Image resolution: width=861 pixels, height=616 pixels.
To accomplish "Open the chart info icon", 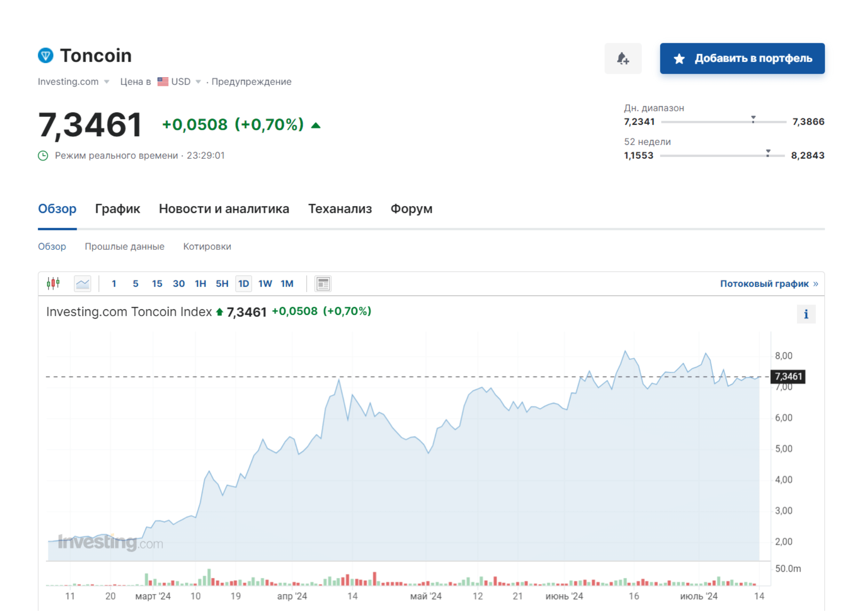I will (x=806, y=314).
